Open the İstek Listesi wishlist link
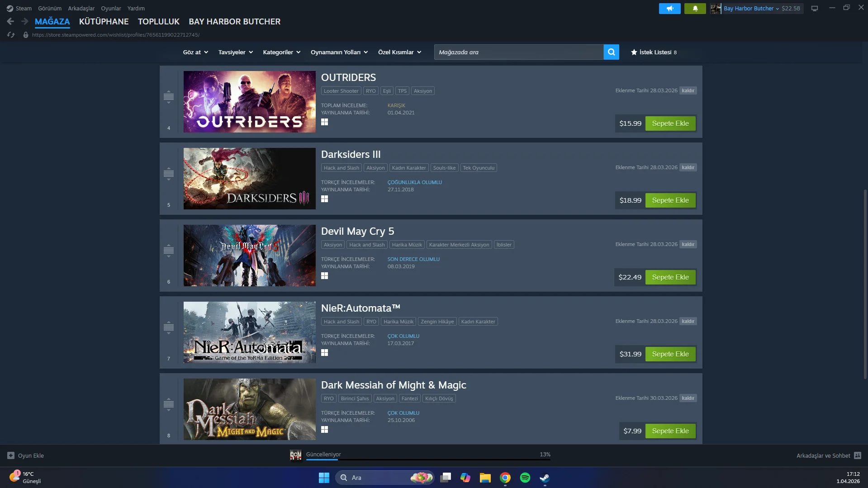 click(x=654, y=52)
